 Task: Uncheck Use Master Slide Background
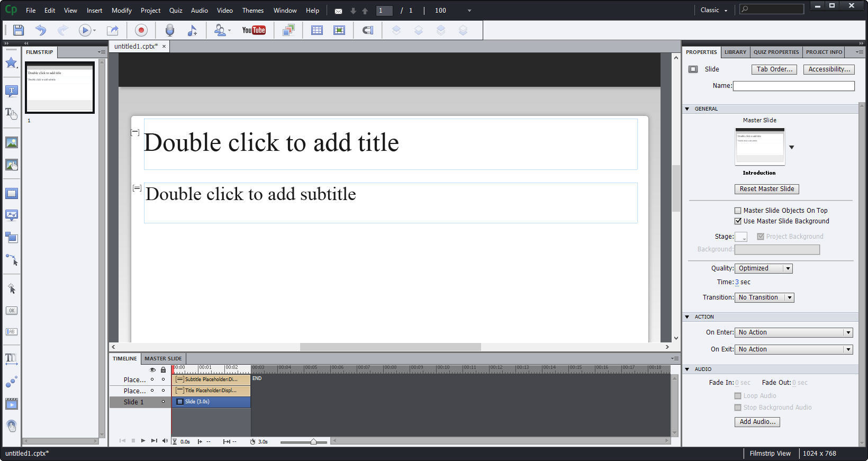[738, 221]
